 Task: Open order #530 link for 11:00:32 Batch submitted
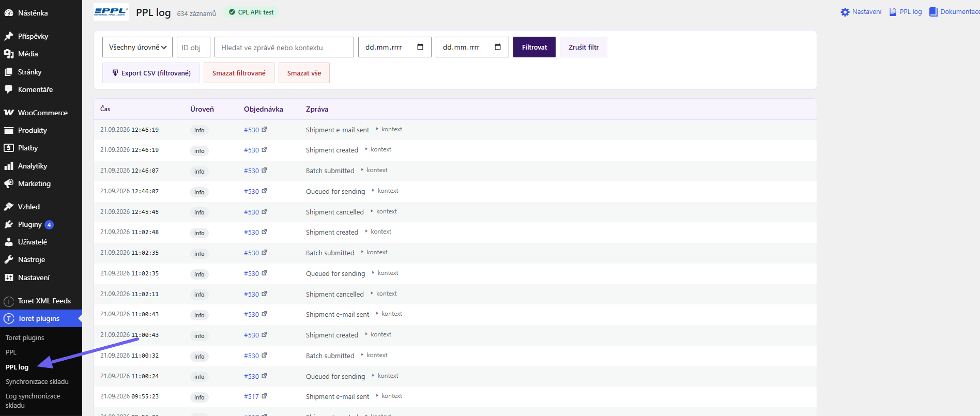[x=251, y=356]
